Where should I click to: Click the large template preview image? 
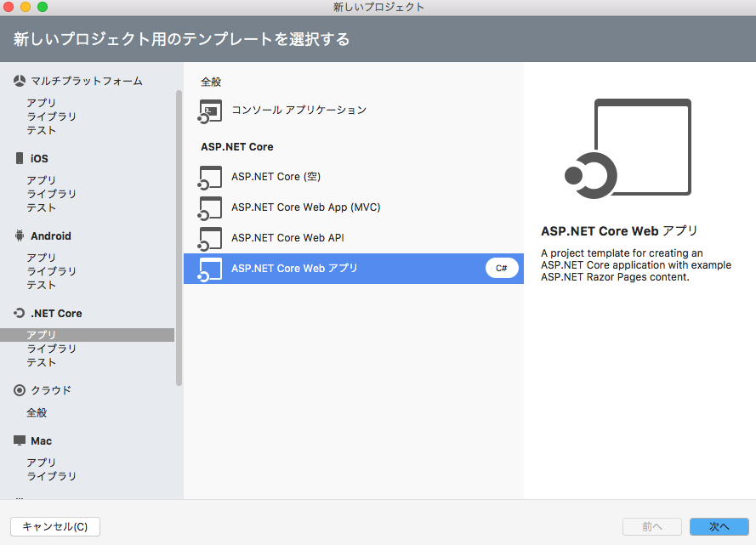(x=628, y=149)
